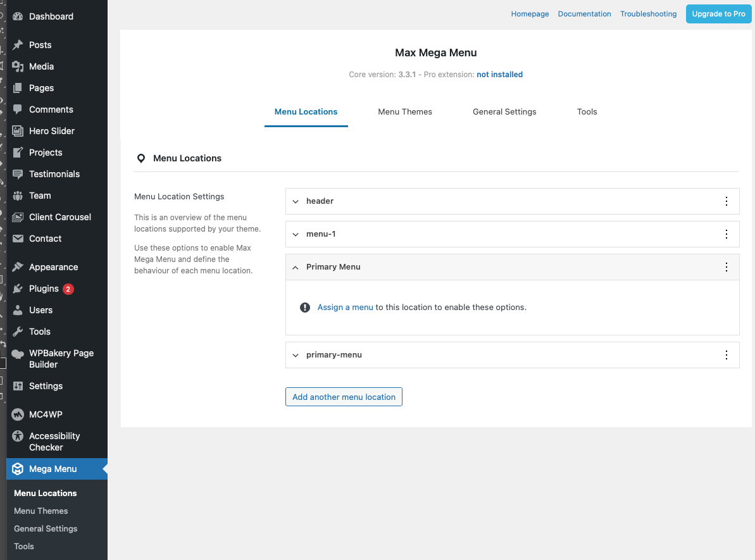
Task: Click the Upgrade to Pro button
Action: tap(718, 14)
